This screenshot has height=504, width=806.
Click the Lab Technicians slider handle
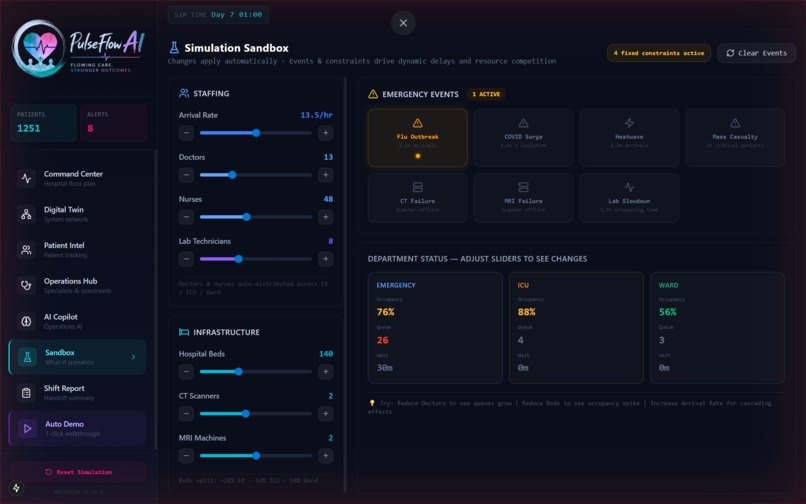pyautogui.click(x=239, y=259)
